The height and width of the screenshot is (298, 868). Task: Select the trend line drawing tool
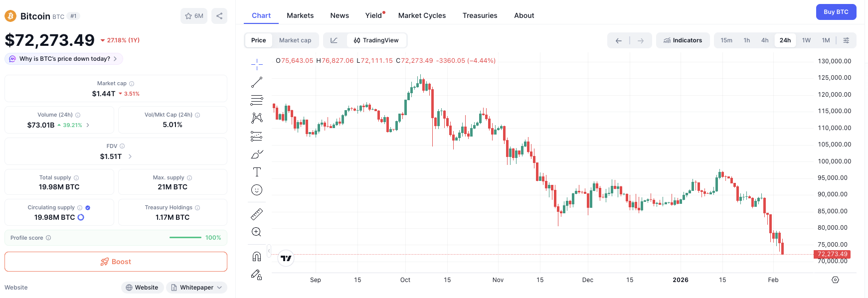257,82
